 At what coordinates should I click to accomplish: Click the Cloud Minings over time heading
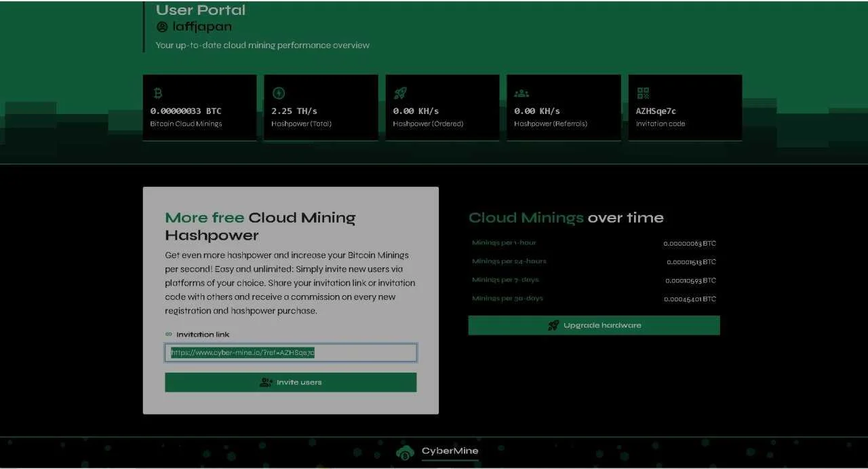566,218
